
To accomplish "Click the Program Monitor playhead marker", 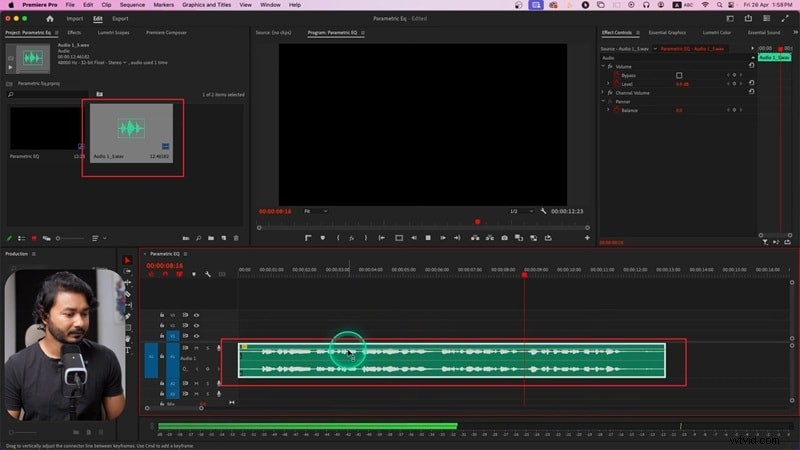I will coord(478,222).
